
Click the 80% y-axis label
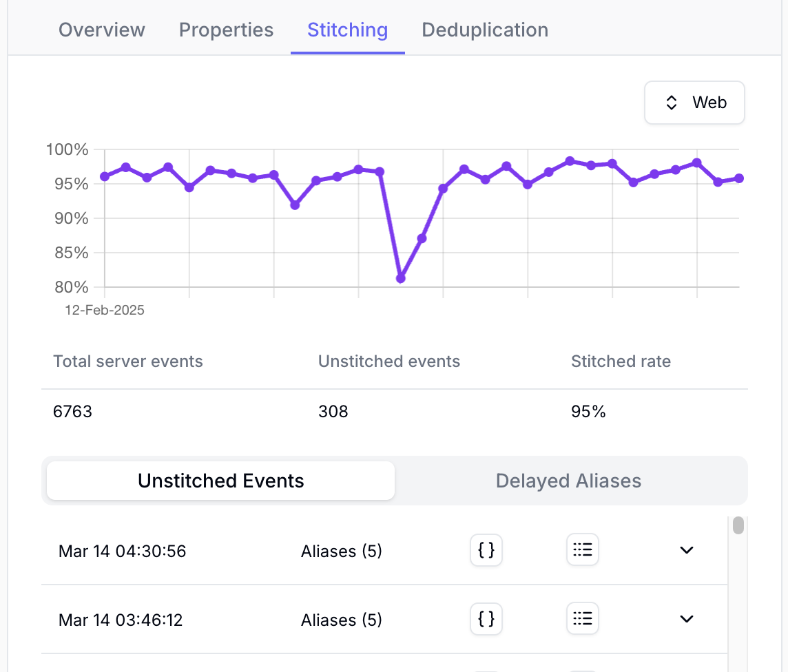[x=72, y=287]
